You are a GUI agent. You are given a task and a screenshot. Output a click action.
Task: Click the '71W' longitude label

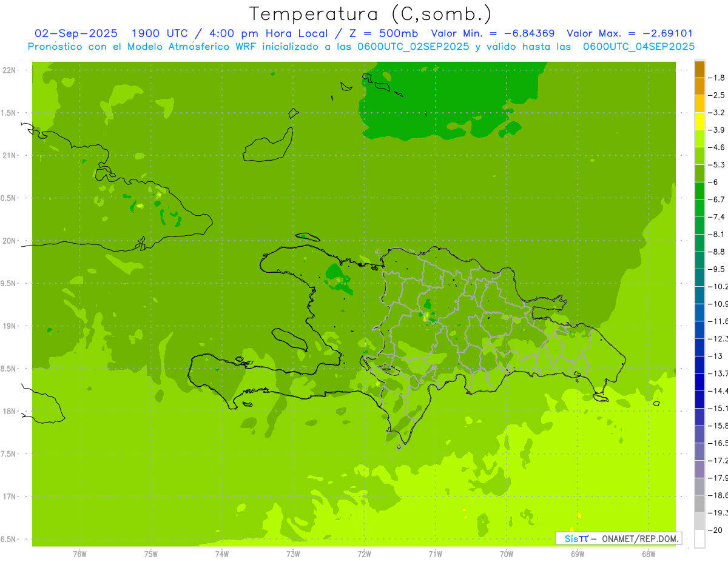tap(435, 554)
